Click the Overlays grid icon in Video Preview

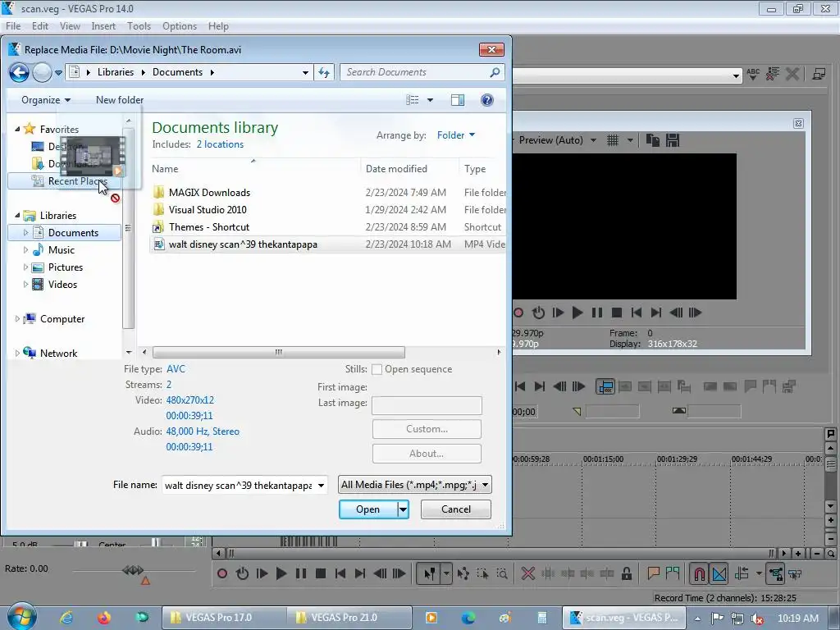(613, 140)
